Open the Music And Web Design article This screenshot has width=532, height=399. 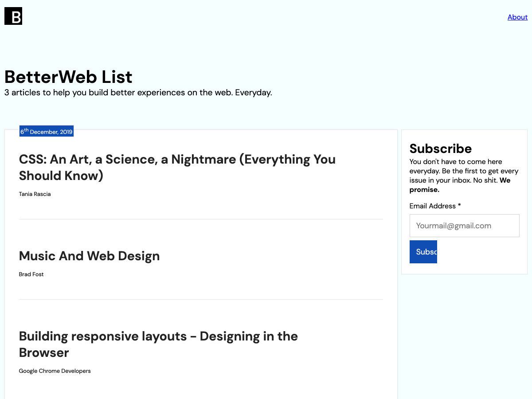click(89, 256)
